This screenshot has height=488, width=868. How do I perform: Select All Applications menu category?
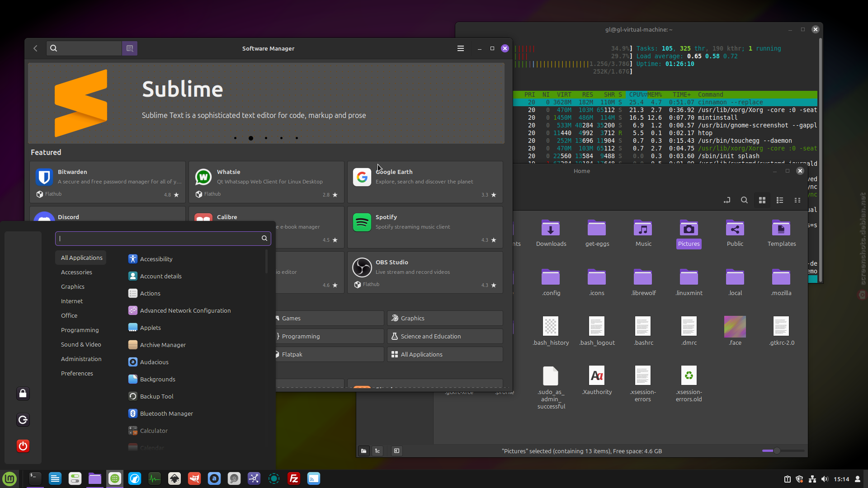[81, 258]
